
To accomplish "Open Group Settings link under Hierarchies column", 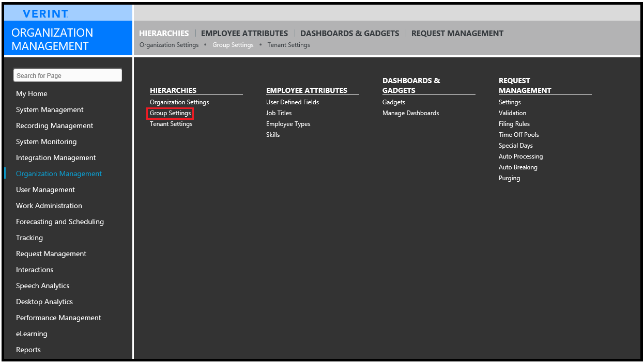I will 171,113.
